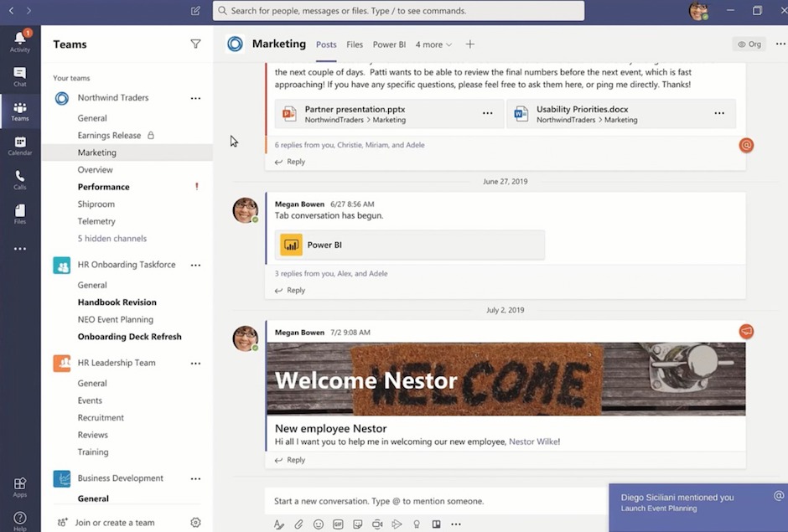Reply to the post with attached files
The image size is (788, 532).
click(x=290, y=161)
